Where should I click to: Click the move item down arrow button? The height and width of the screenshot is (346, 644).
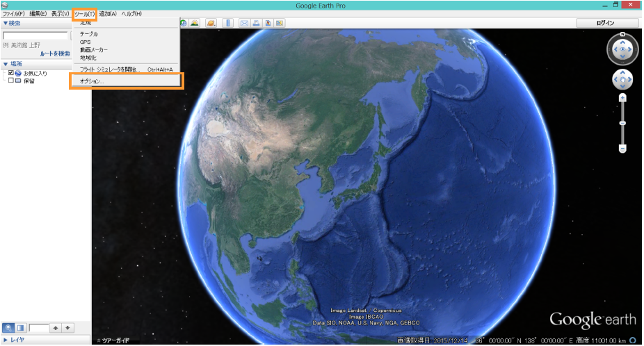point(67,328)
